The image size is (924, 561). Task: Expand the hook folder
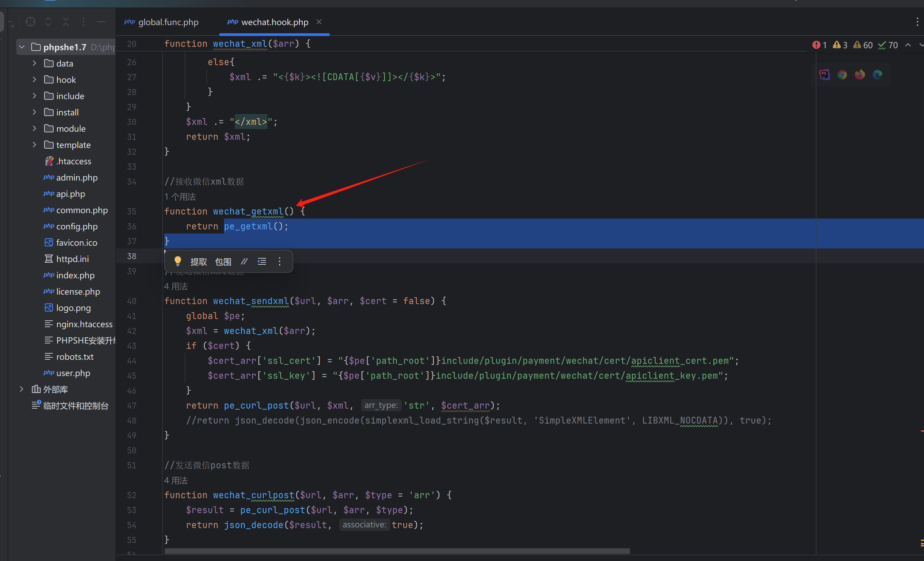(x=35, y=79)
